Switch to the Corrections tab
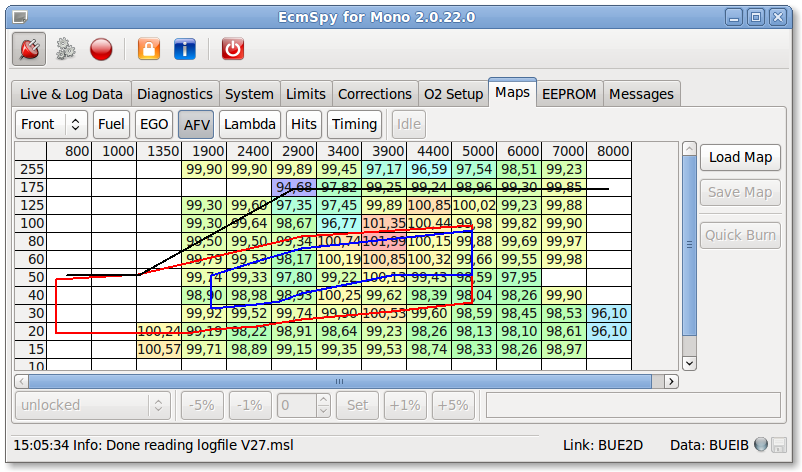The width and height of the screenshot is (802, 472). click(375, 94)
